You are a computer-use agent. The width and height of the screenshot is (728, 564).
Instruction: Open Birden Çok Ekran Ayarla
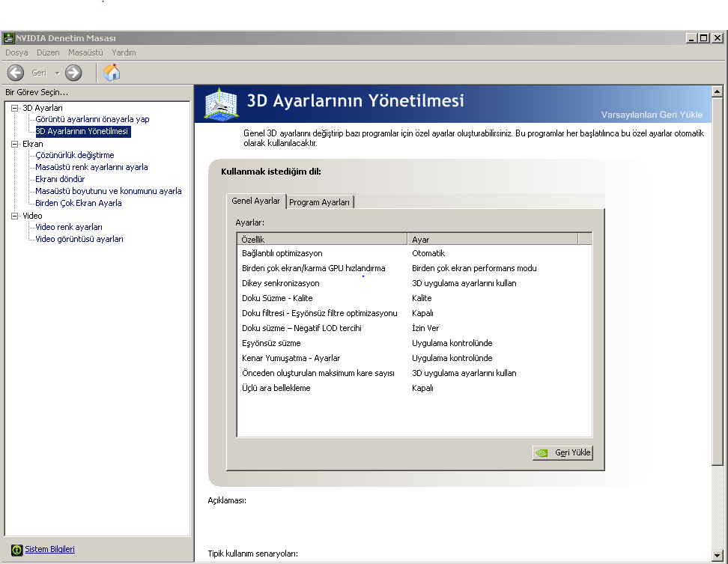(x=79, y=203)
